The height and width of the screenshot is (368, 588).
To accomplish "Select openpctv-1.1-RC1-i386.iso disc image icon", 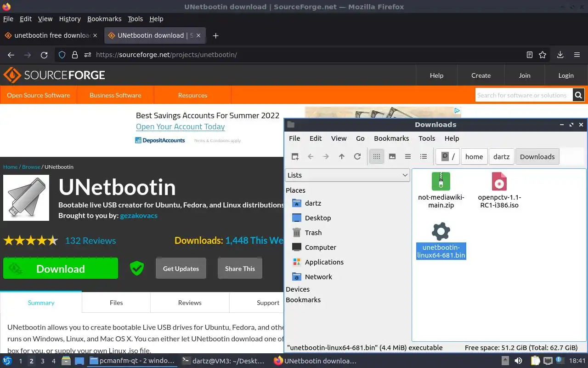I will point(499,181).
